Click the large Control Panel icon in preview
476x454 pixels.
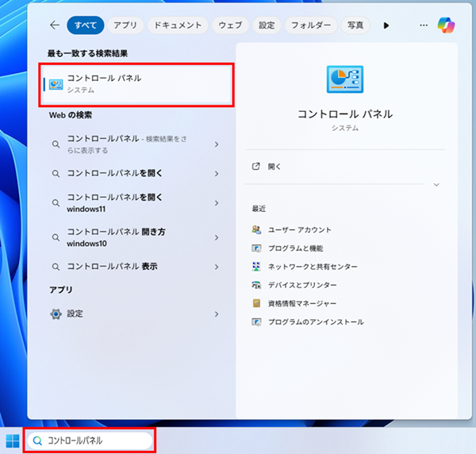(x=344, y=81)
